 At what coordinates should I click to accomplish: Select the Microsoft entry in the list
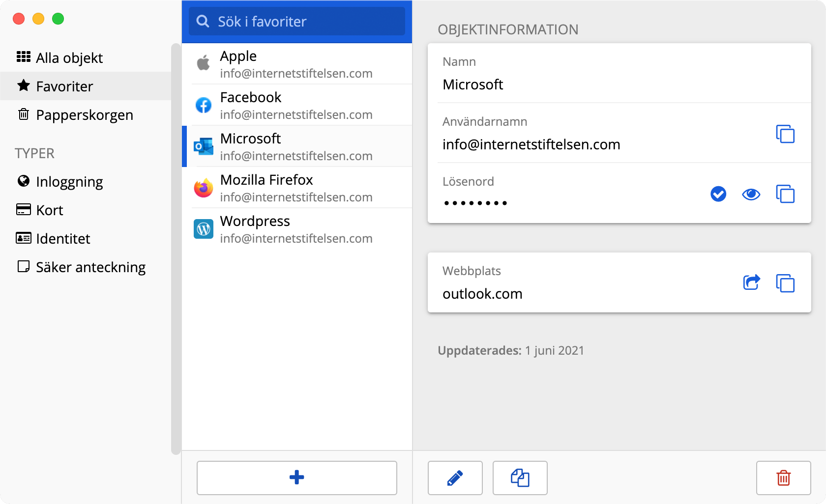297,146
